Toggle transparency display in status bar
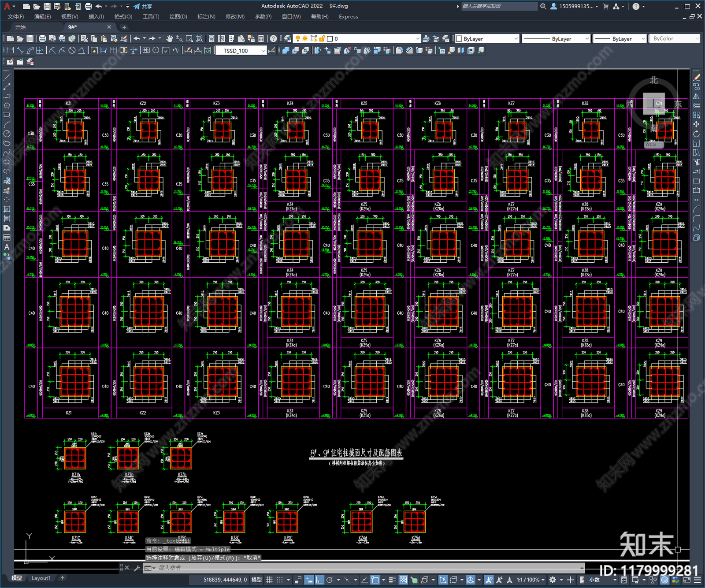 pyautogui.click(x=403, y=580)
